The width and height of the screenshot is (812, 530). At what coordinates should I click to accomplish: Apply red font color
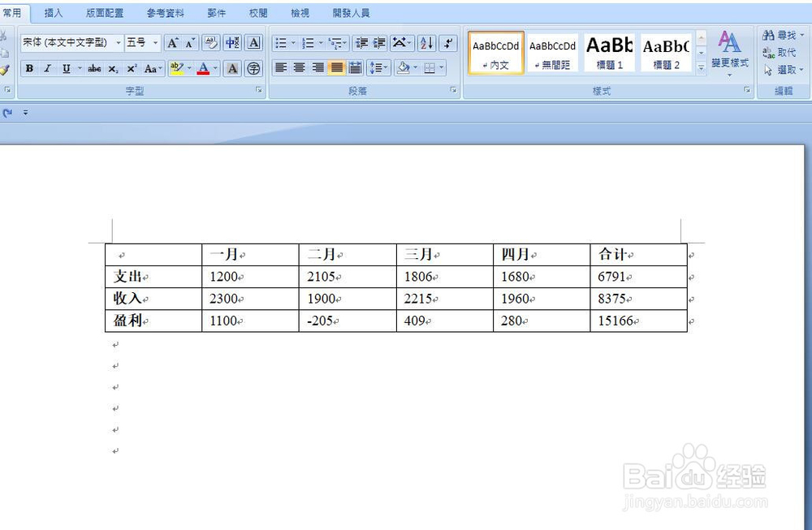click(204, 68)
